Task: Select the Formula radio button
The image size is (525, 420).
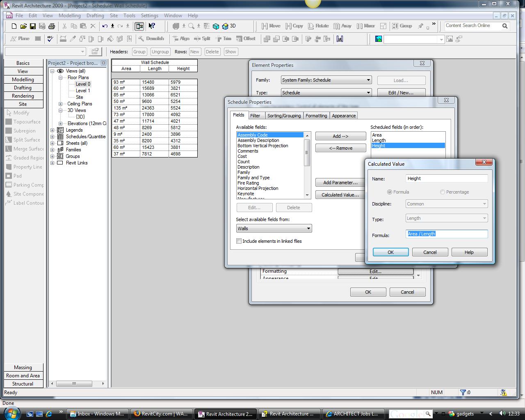Action: (390, 192)
